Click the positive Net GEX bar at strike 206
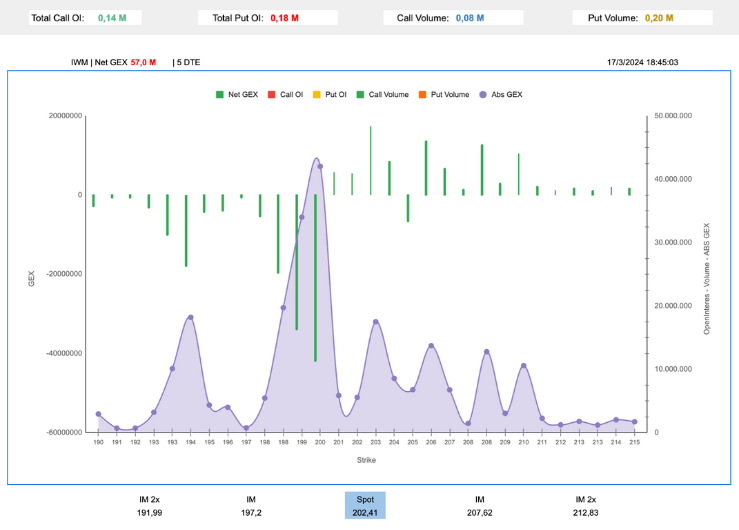Image resolution: width=739 pixels, height=530 pixels. 426,168
